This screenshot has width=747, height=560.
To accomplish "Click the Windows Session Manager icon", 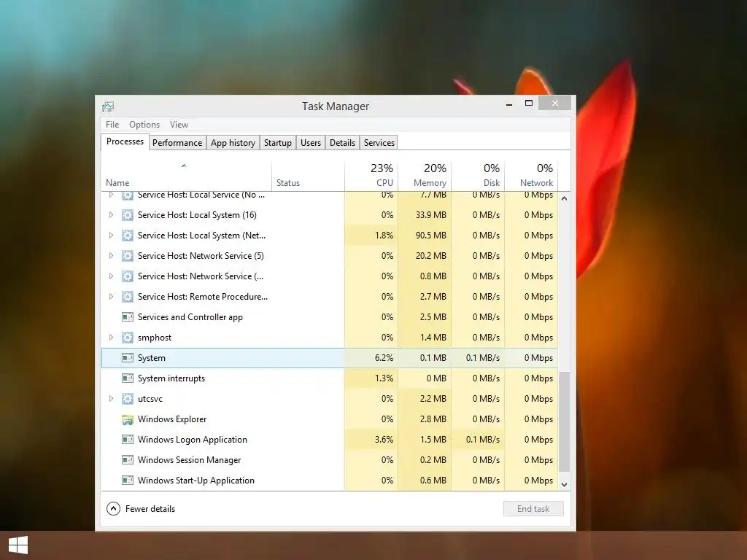I will [127, 460].
